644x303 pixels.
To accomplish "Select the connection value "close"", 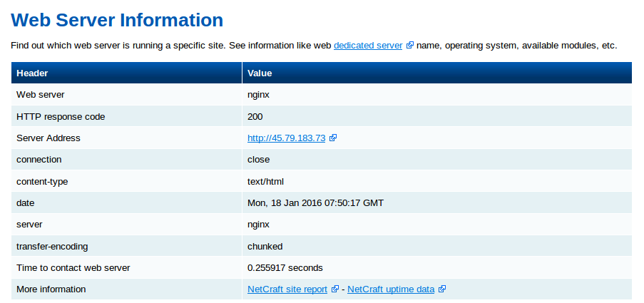I will (258, 160).
